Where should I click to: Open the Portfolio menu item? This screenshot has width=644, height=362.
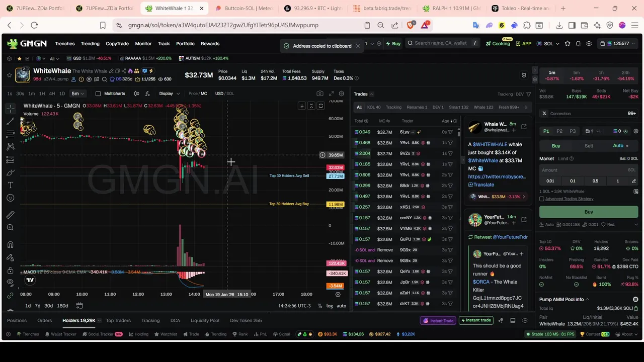(185, 44)
